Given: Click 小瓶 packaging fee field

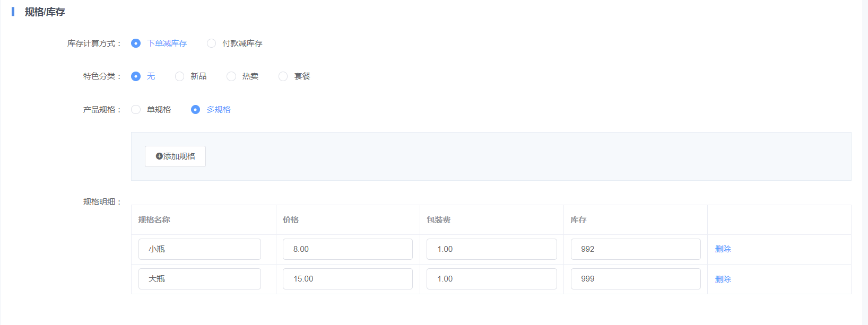Looking at the screenshot, I should click(x=491, y=249).
